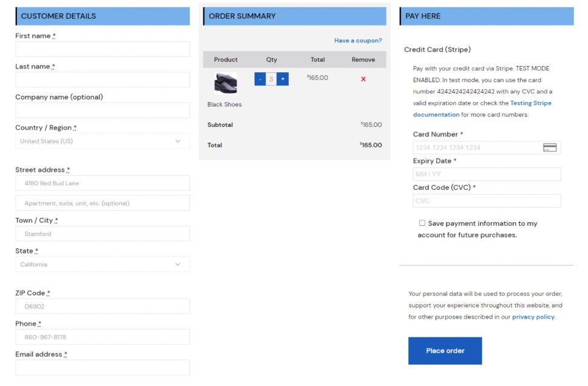This screenshot has width=588, height=386.
Task: Increase quantity with the plus button
Action: 283,79
